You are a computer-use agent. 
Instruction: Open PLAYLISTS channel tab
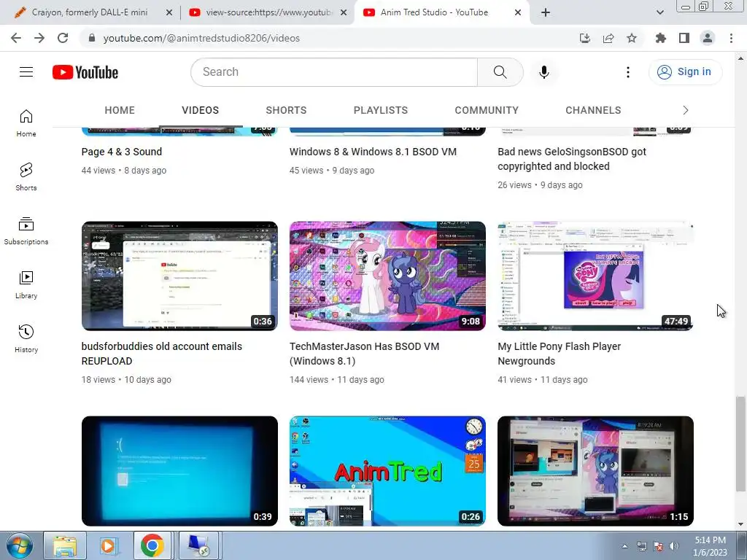pyautogui.click(x=380, y=110)
